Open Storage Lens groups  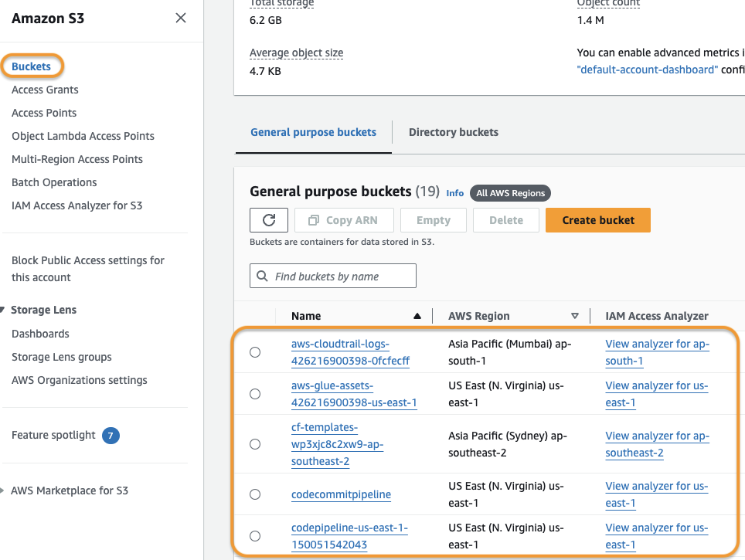(x=62, y=357)
